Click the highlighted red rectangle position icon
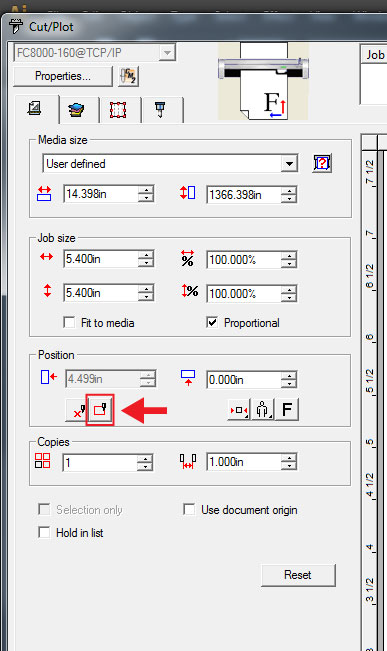The width and height of the screenshot is (387, 651). tap(100, 410)
